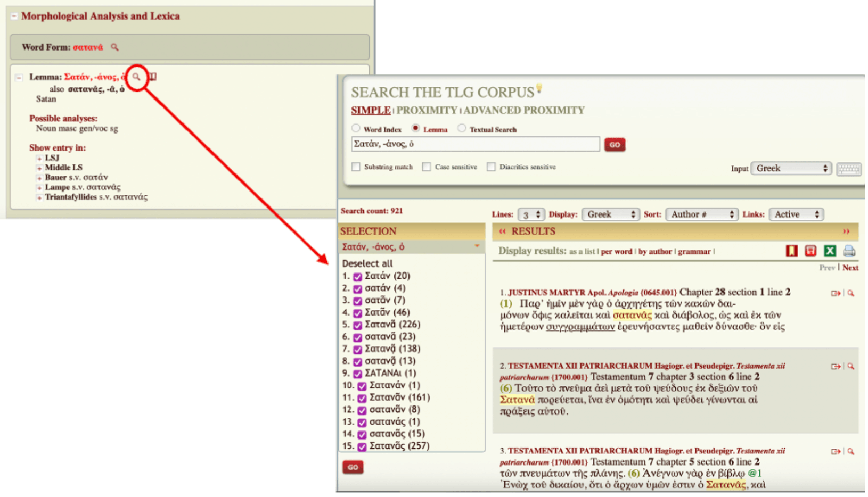
Task: Uncheck the Σατανᾶ (226) form checkbox
Action: pyautogui.click(x=358, y=325)
